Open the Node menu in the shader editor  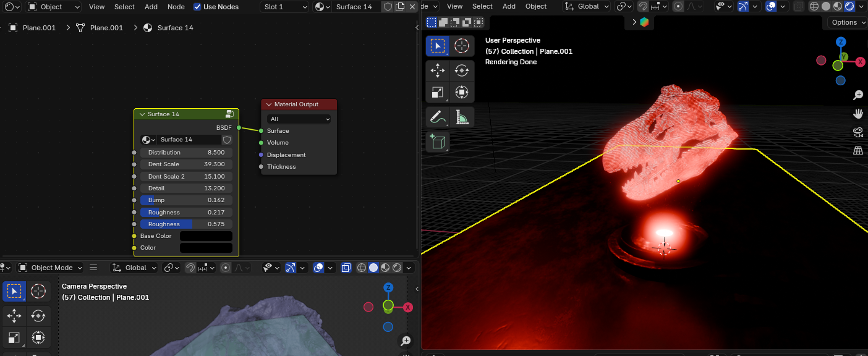coord(176,7)
